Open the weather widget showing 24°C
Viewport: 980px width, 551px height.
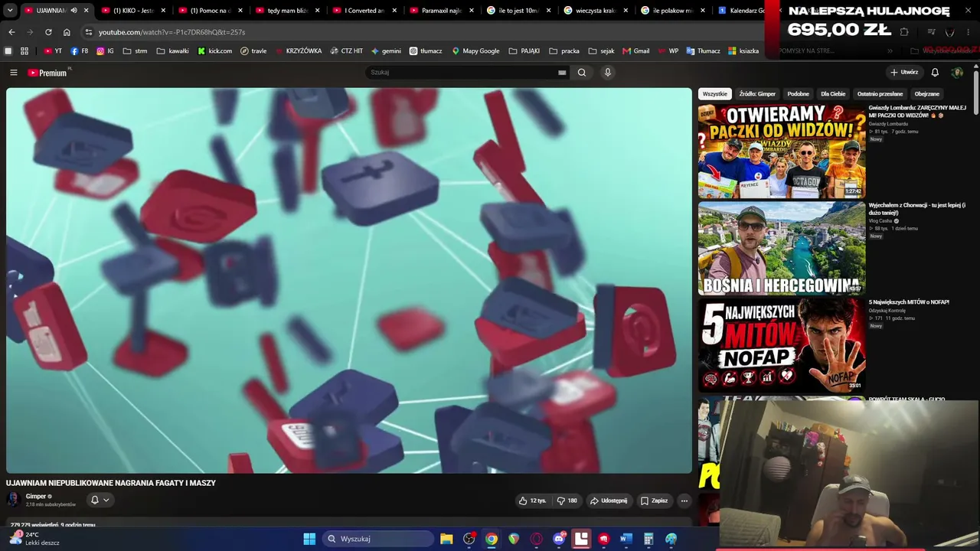34,539
